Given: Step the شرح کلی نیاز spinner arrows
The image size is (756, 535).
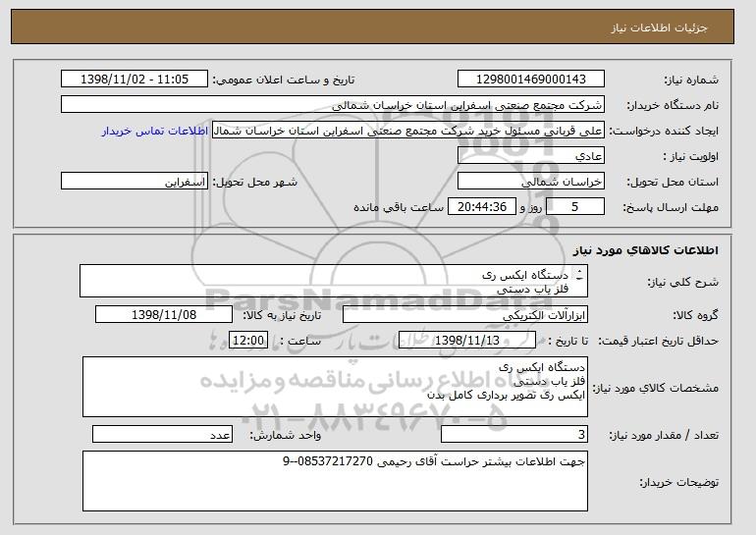Looking at the screenshot, I should 579,275.
